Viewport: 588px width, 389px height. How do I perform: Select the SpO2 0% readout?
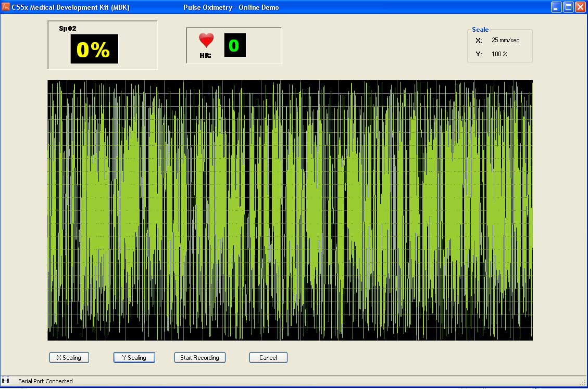click(94, 49)
